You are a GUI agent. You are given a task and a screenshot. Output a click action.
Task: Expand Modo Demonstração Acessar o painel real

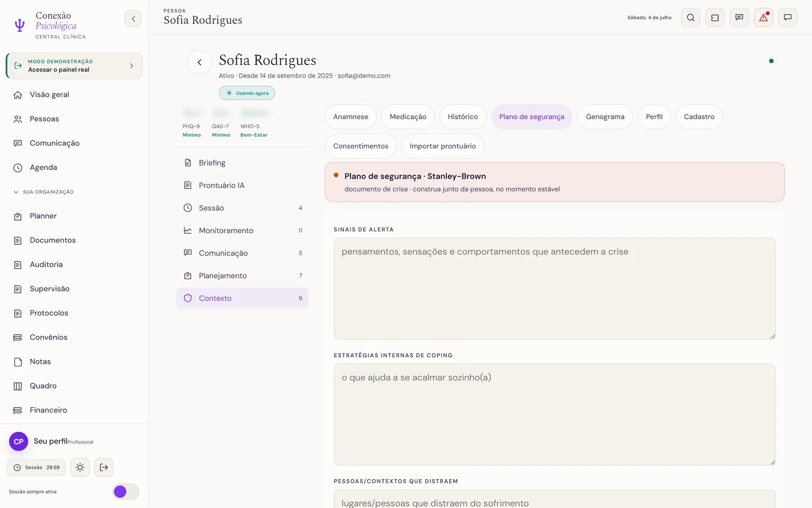[74, 66]
